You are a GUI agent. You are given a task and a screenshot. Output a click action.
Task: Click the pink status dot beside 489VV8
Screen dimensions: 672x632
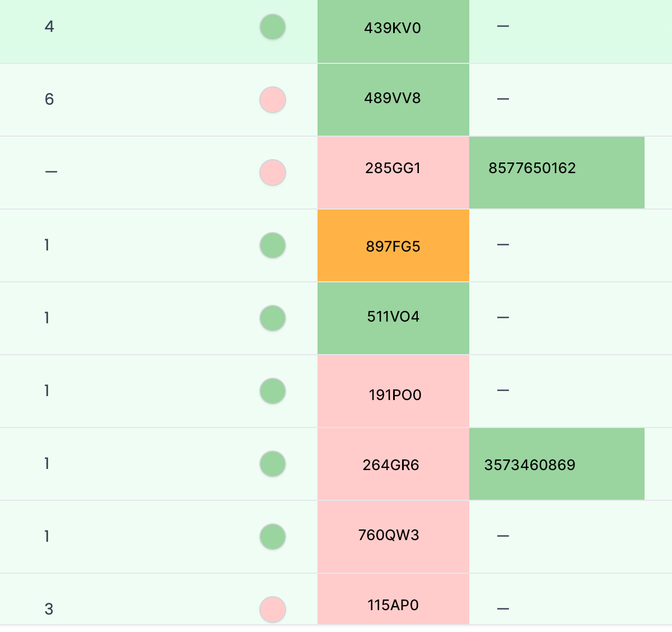pos(273,100)
